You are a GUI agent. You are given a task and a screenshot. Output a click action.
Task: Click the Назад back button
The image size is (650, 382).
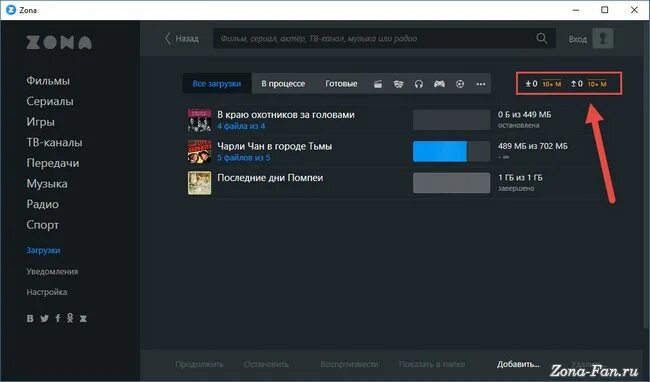click(x=182, y=39)
